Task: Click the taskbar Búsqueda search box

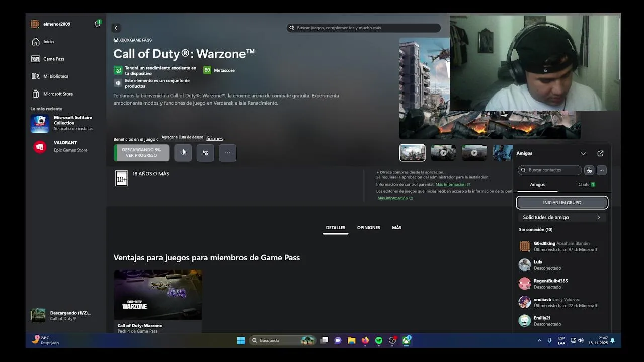Action: (x=283, y=340)
